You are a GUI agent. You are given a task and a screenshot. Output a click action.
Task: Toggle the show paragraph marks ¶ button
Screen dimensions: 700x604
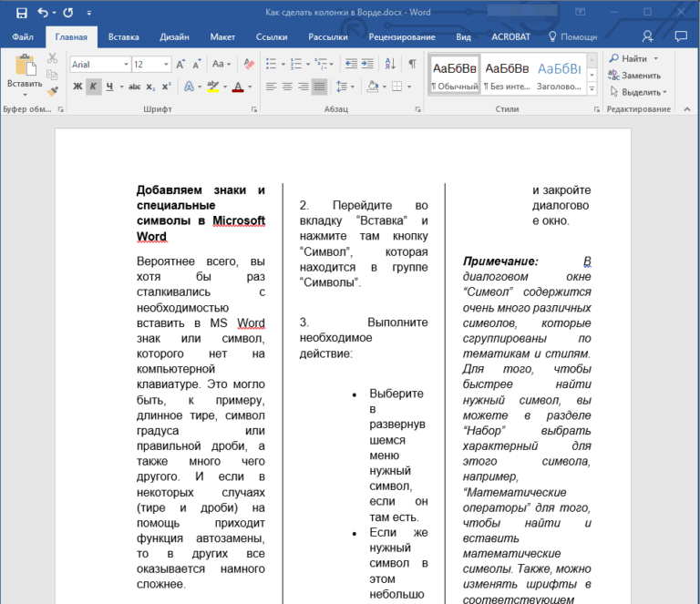(412, 65)
